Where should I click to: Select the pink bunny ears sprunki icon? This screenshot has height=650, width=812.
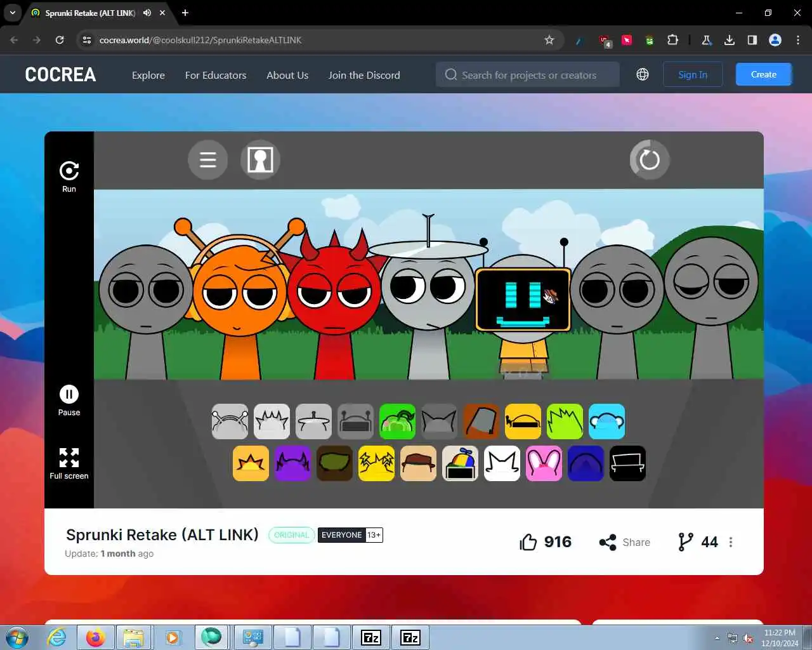[544, 463]
